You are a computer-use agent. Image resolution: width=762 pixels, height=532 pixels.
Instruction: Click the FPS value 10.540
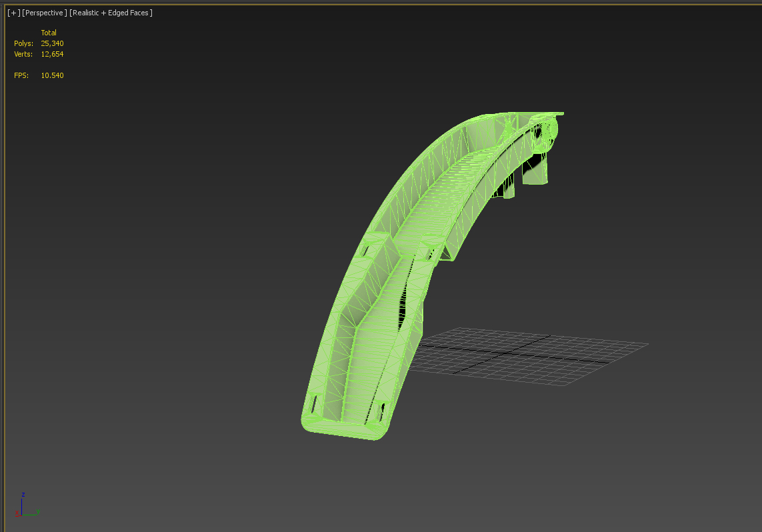[52, 76]
